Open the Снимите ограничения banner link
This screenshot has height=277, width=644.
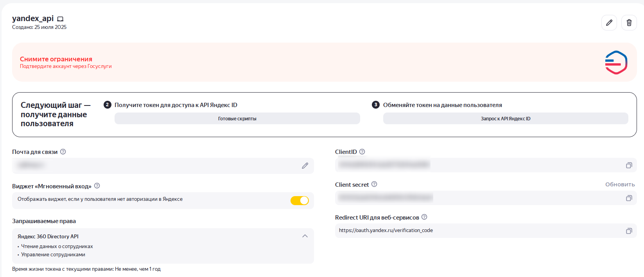[x=56, y=59]
